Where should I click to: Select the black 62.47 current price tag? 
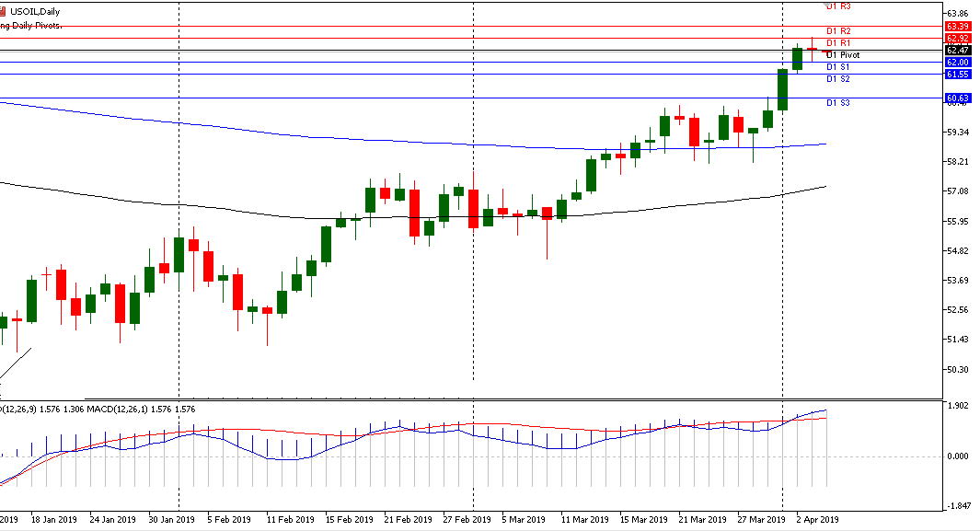click(x=958, y=50)
